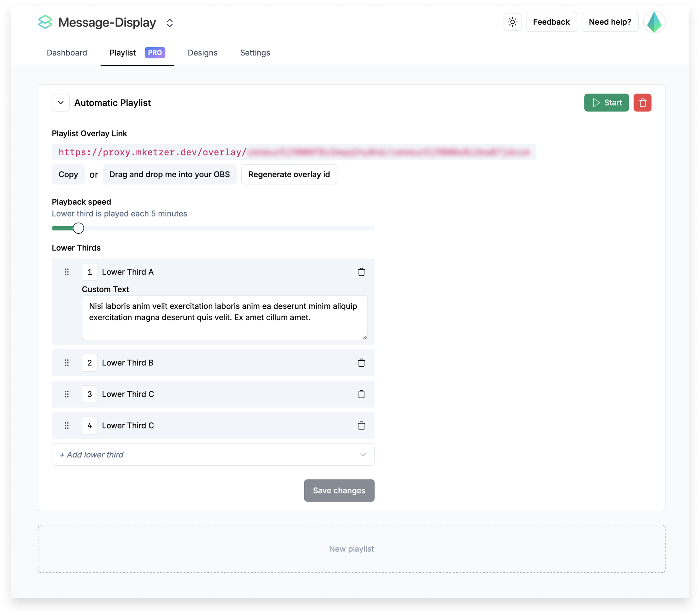Grab the drag handle of Lower Third B
700x615 pixels.
tap(67, 363)
